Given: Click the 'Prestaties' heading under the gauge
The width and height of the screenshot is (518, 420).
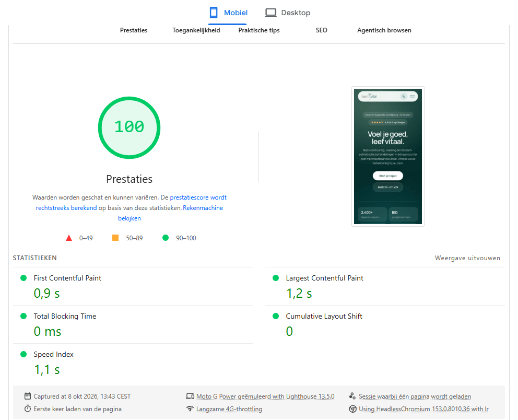Looking at the screenshot, I should [x=129, y=179].
